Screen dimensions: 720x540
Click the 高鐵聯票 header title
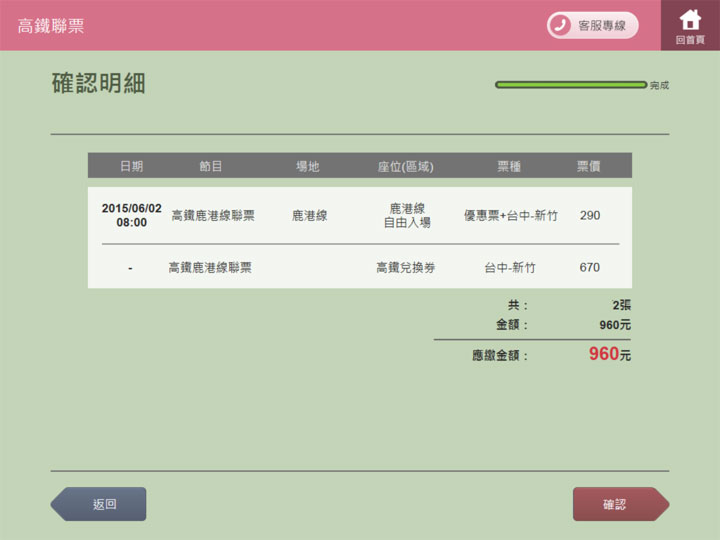51,26
